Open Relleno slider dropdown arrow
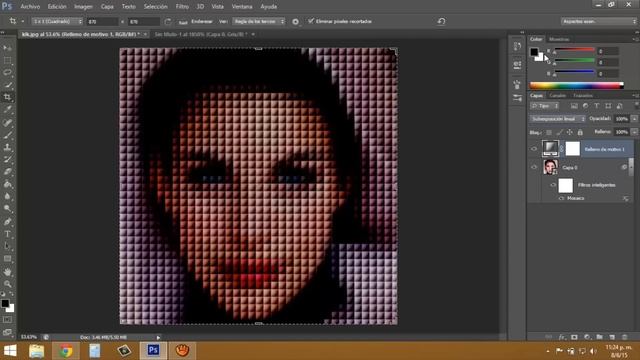640x360 pixels. click(634, 132)
